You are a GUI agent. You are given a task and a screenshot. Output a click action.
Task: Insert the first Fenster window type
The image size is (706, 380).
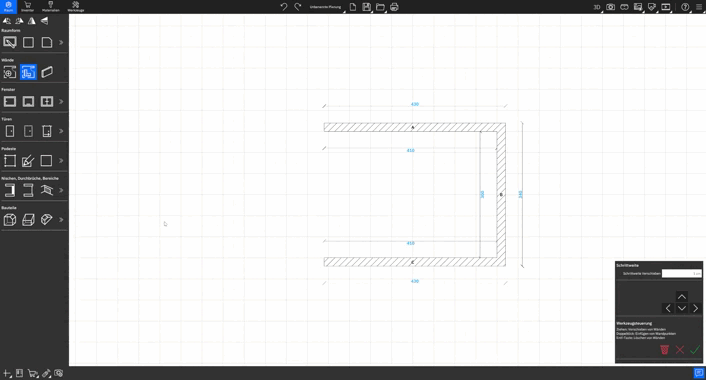point(9,101)
